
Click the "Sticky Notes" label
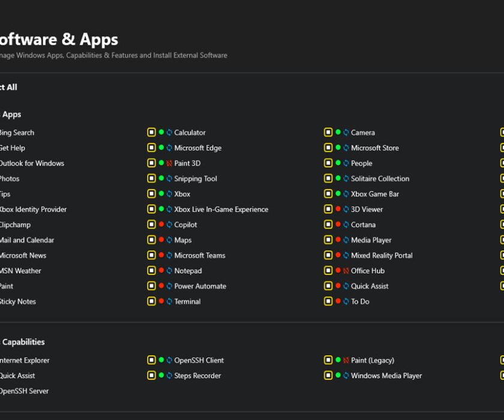17,302
